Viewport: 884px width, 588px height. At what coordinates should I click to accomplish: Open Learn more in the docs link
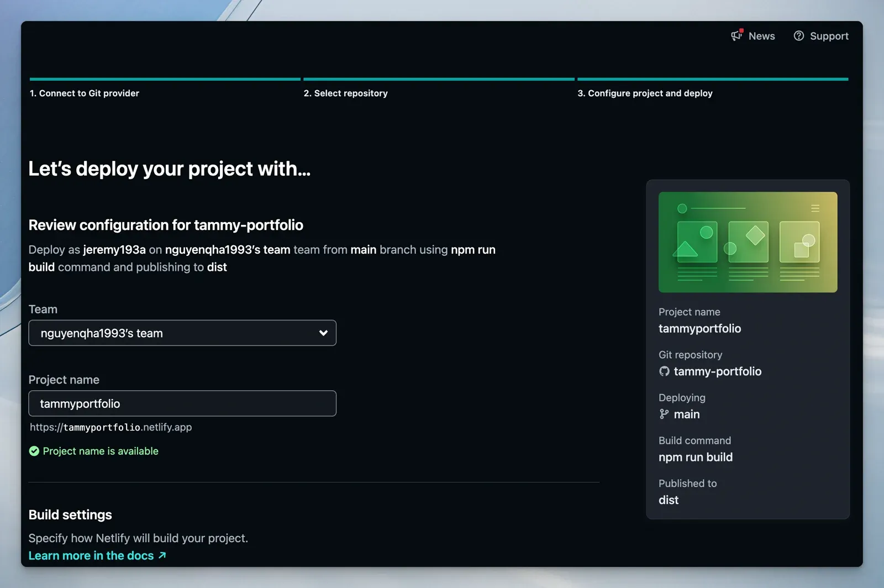tap(91, 555)
